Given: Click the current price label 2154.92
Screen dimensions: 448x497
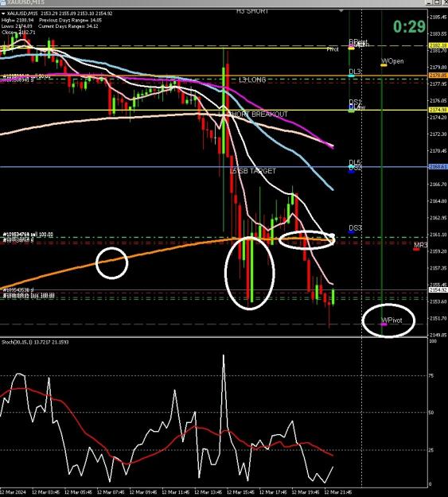Looking at the screenshot, I should point(438,289).
